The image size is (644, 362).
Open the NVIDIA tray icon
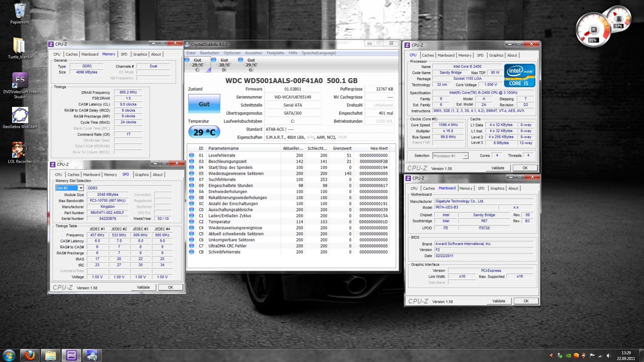568,355
